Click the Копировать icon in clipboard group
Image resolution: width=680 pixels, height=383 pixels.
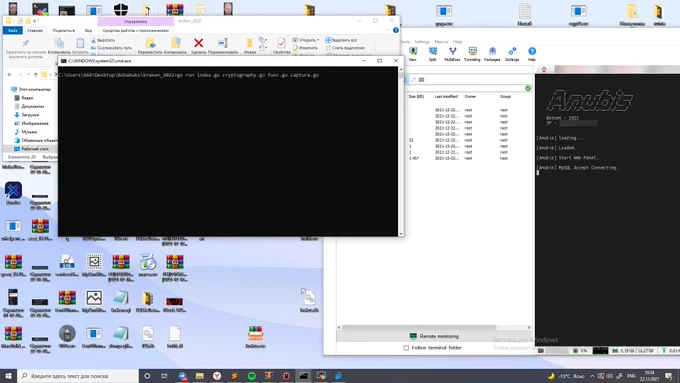[x=59, y=43]
